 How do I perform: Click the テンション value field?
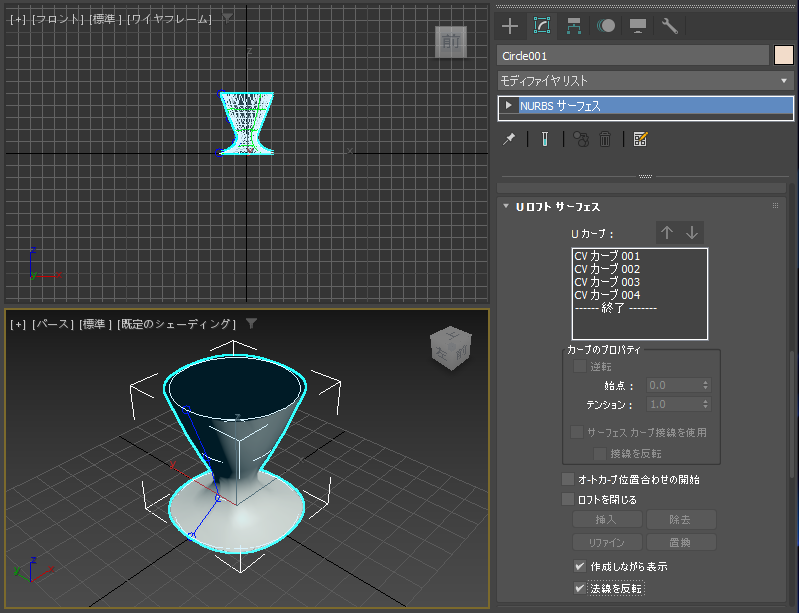point(674,405)
